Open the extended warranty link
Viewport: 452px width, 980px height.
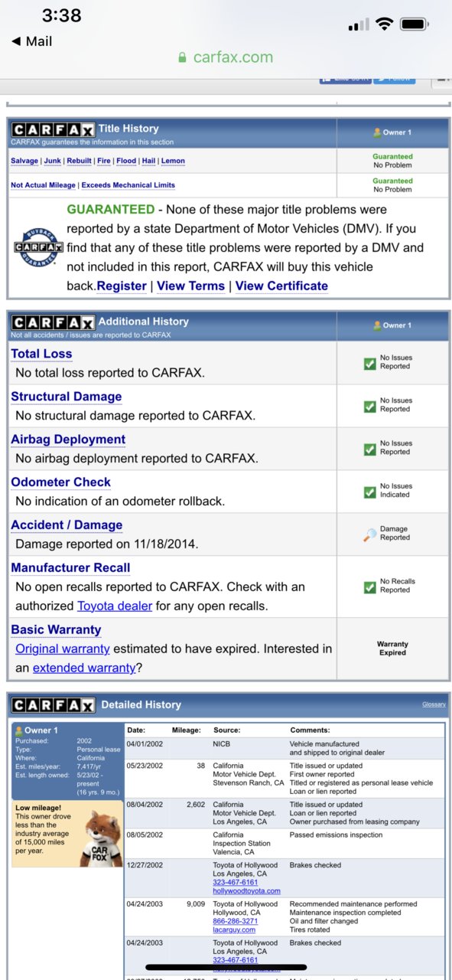[x=84, y=668]
